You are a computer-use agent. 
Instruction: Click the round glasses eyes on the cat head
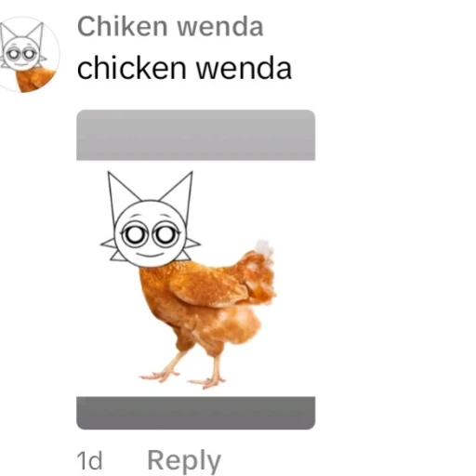(151, 234)
